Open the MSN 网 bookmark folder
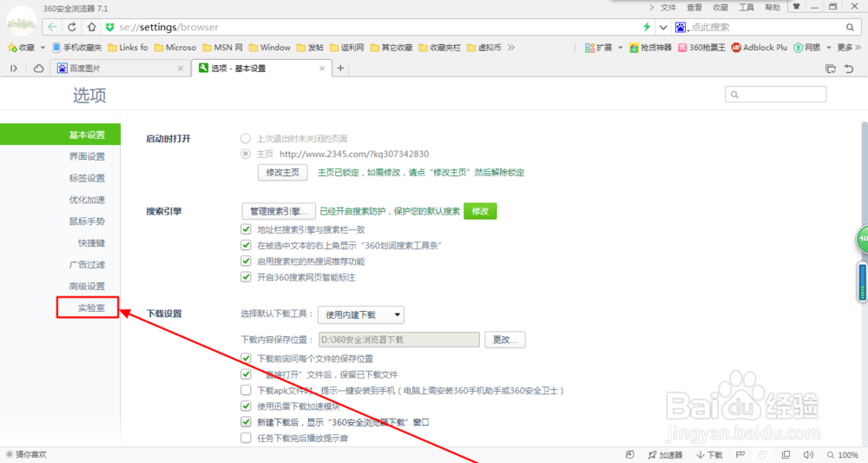The height and width of the screenshot is (463, 868). click(222, 48)
